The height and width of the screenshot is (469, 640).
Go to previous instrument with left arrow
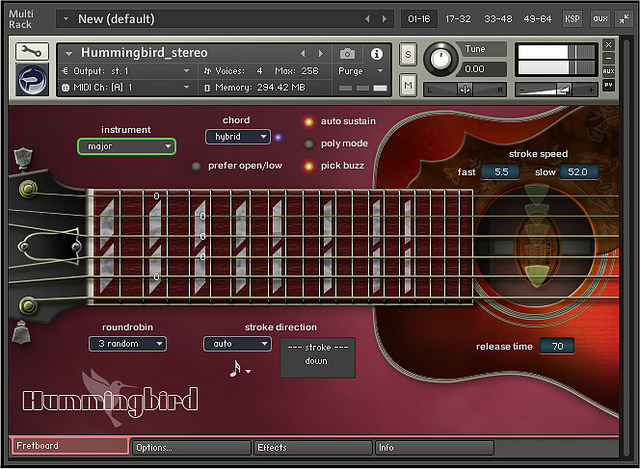tap(303, 53)
